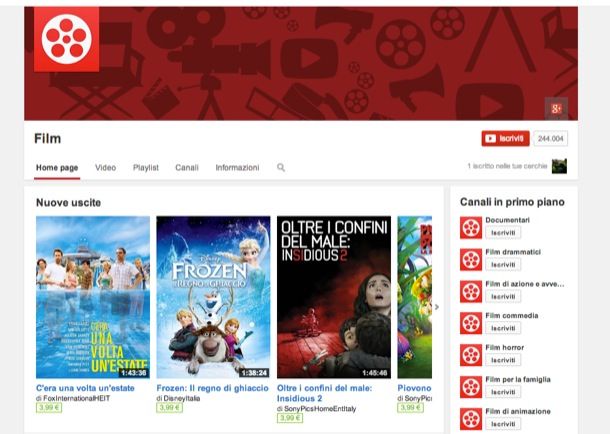The width and height of the screenshot is (610, 434).
Task: Click 3,99 € price under Frozen
Action: pos(169,408)
